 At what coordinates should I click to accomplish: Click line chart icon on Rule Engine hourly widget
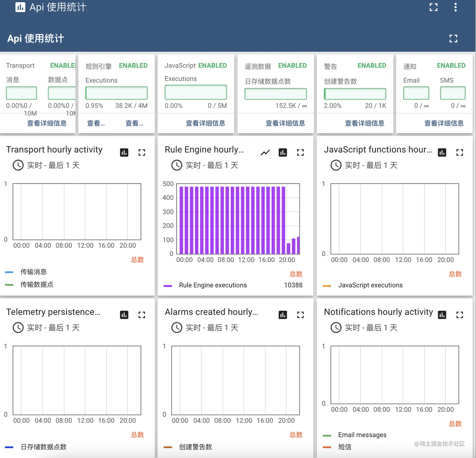(x=265, y=153)
